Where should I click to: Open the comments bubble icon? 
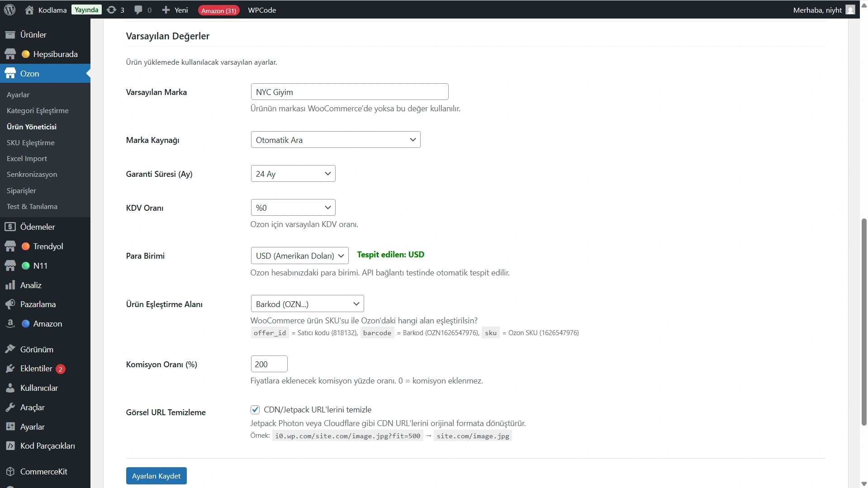click(138, 10)
